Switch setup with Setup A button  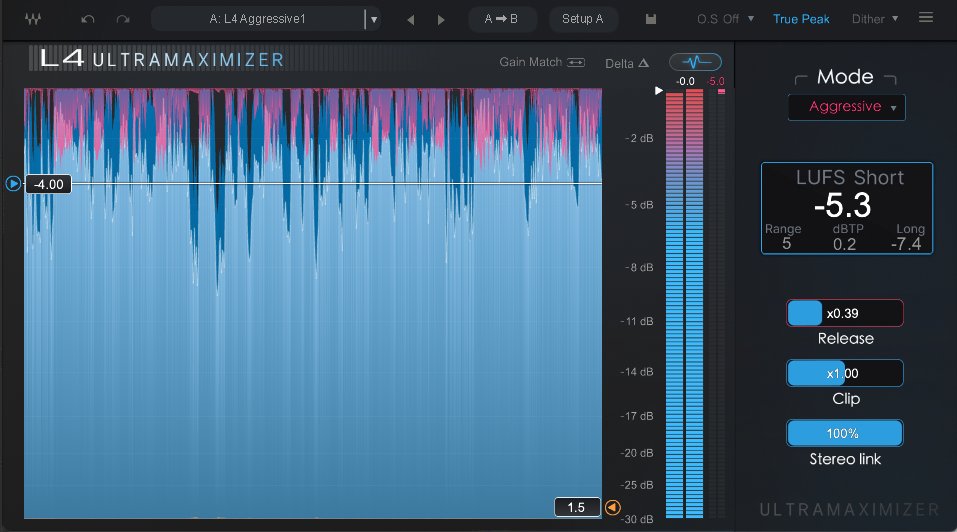583,19
